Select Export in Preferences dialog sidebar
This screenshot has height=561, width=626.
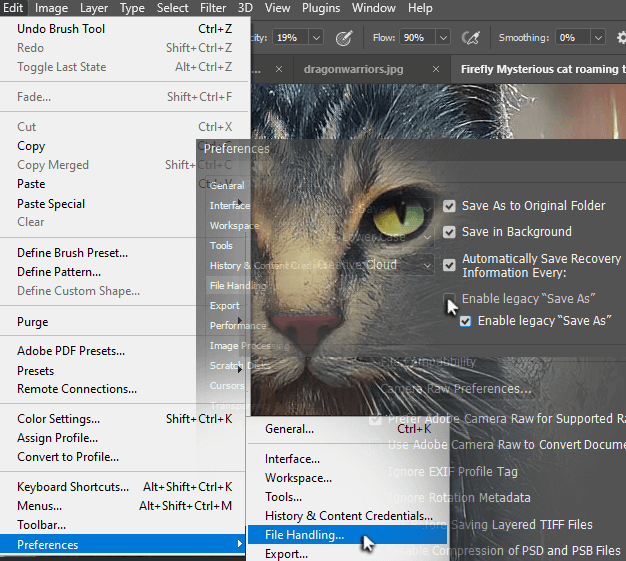point(225,306)
